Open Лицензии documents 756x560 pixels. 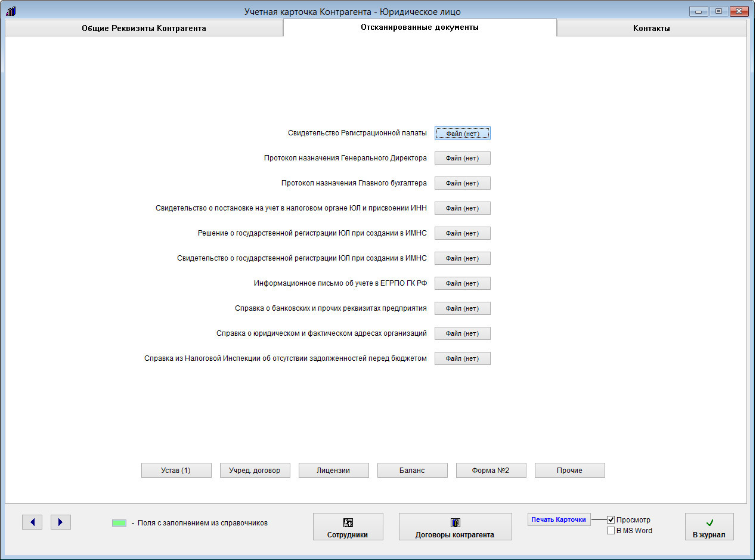point(333,471)
